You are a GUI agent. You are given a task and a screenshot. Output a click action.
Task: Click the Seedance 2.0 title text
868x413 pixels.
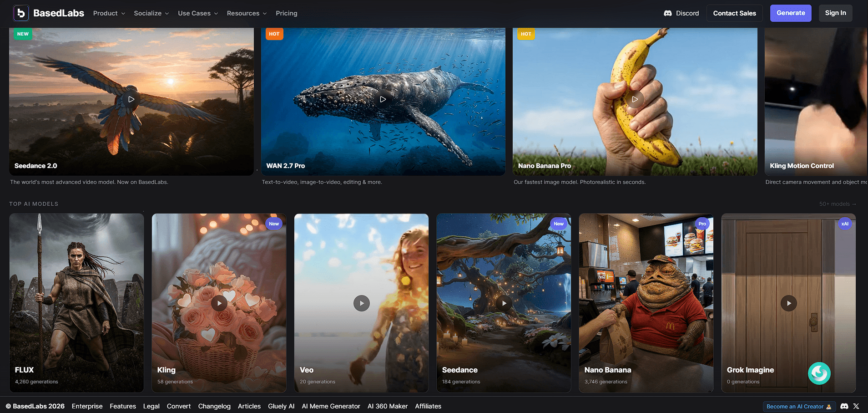(36, 166)
